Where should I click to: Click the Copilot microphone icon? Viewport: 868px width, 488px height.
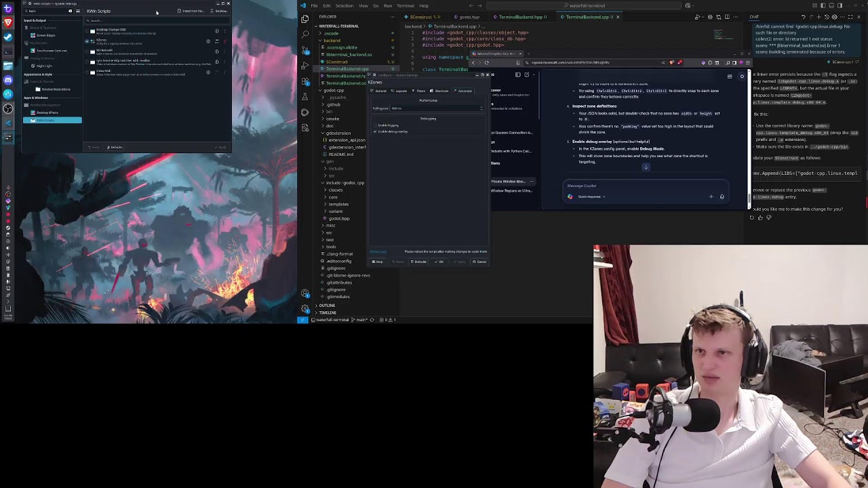click(722, 197)
